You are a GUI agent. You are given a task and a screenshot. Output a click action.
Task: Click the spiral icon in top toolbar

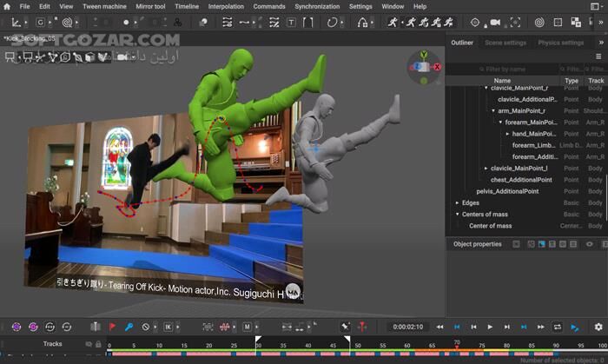tap(66, 22)
